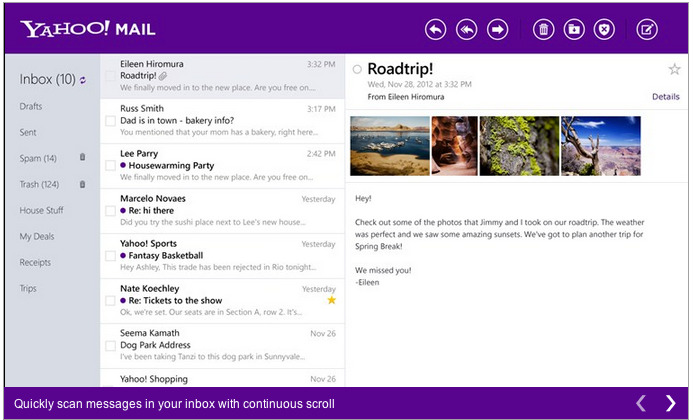Viewport: 693px width, 420px height.
Task: Click the Reply arrow icon
Action: [435, 30]
